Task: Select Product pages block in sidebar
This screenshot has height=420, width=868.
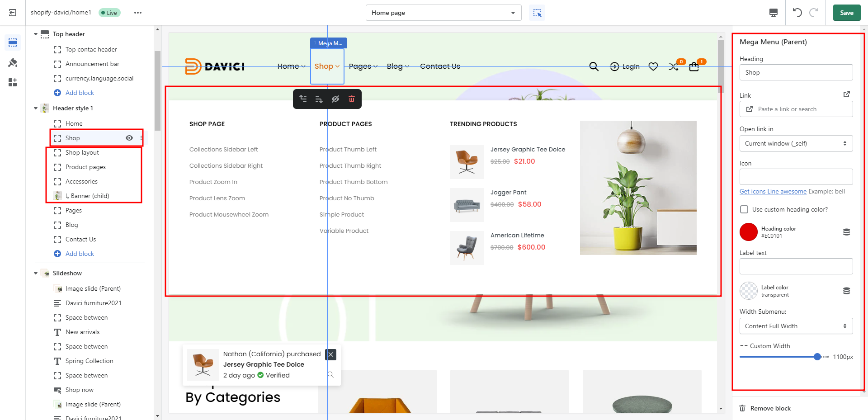Action: tap(85, 167)
